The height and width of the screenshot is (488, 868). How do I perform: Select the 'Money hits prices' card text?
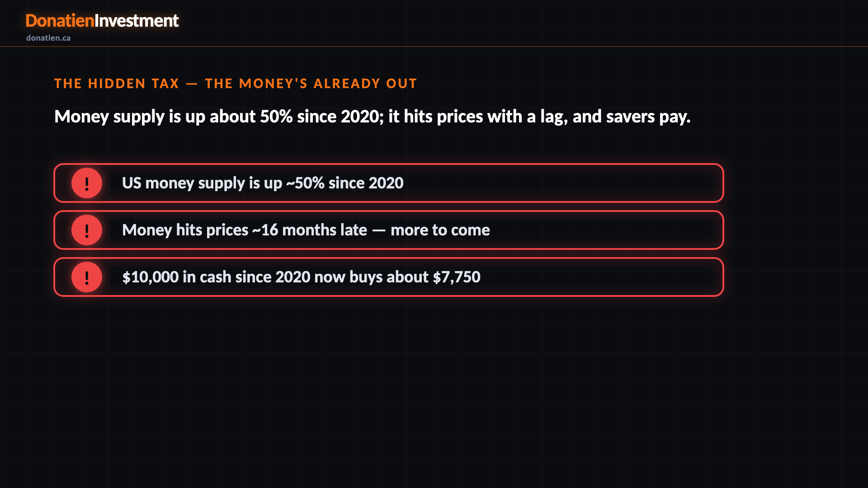click(185, 230)
